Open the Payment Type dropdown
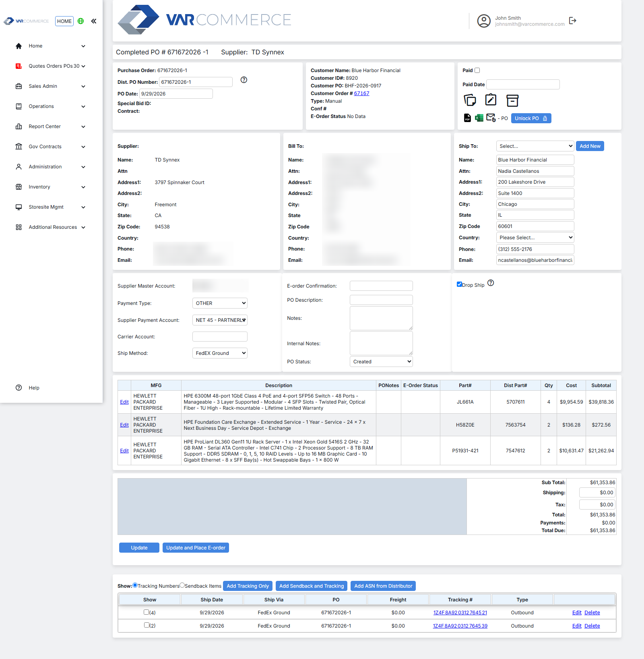 pyautogui.click(x=220, y=303)
